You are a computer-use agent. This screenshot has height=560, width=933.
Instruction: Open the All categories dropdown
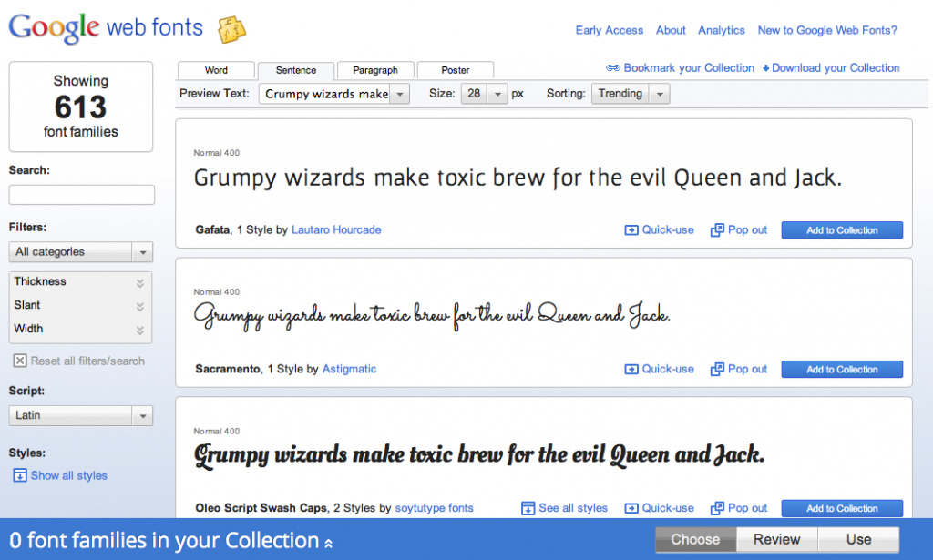coord(81,252)
